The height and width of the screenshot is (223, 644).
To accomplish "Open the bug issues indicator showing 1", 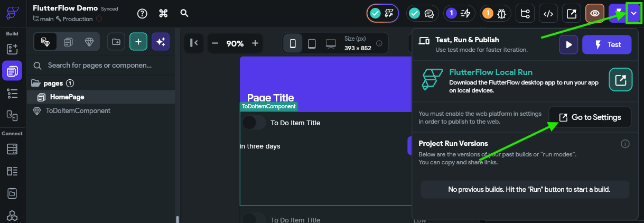I will 494,14.
